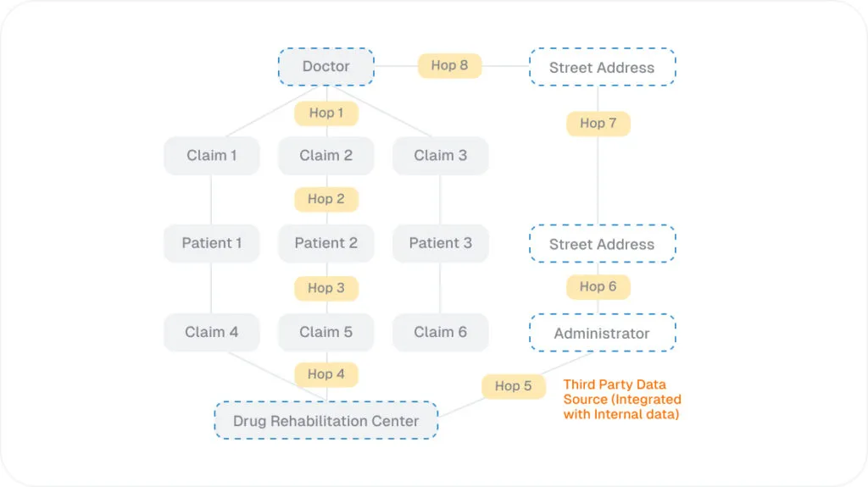Click the Hop 5 label
The width and height of the screenshot is (868, 487).
(513, 386)
